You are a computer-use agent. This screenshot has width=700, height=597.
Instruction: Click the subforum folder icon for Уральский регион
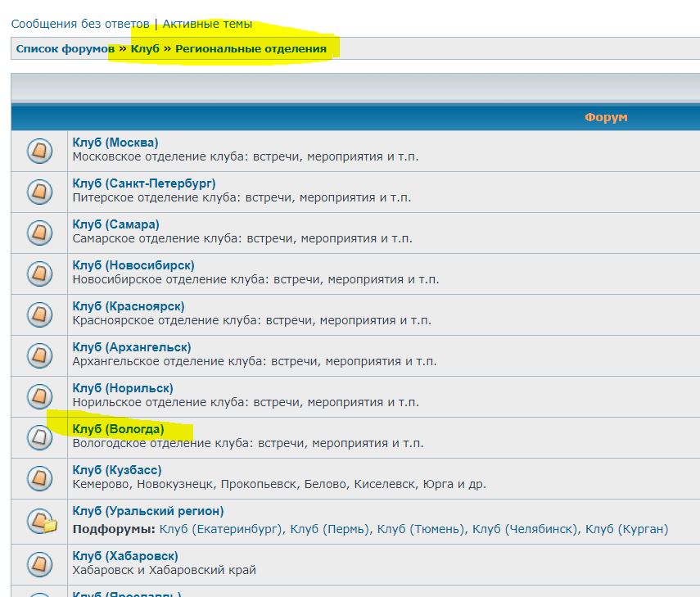point(41,520)
